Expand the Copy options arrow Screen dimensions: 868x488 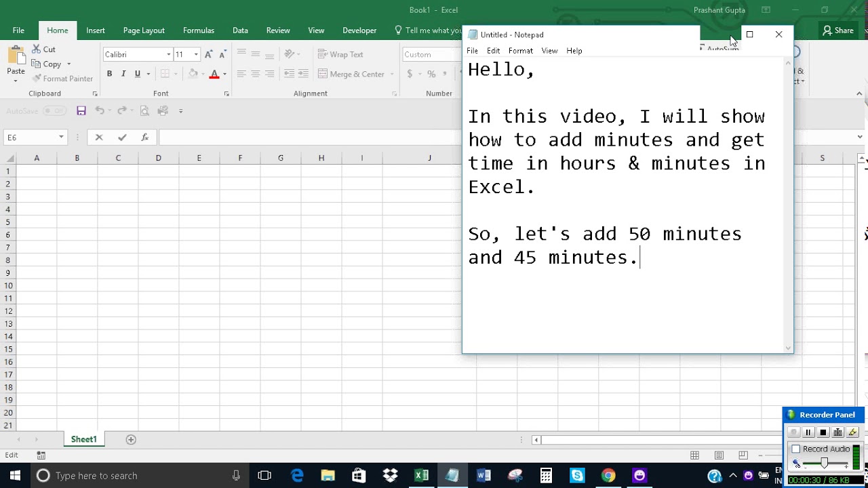coord(68,64)
